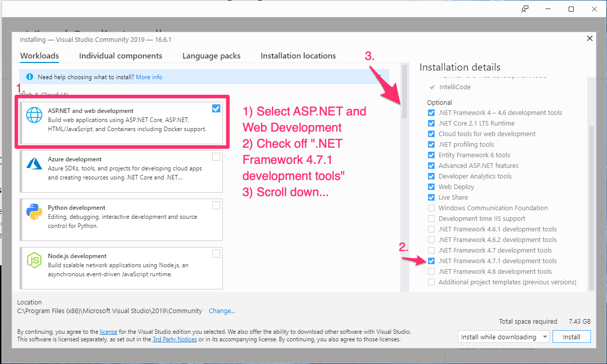This screenshot has height=364, width=607.
Task: Click the workloads list scrollbar thumb
Action: coord(404,91)
